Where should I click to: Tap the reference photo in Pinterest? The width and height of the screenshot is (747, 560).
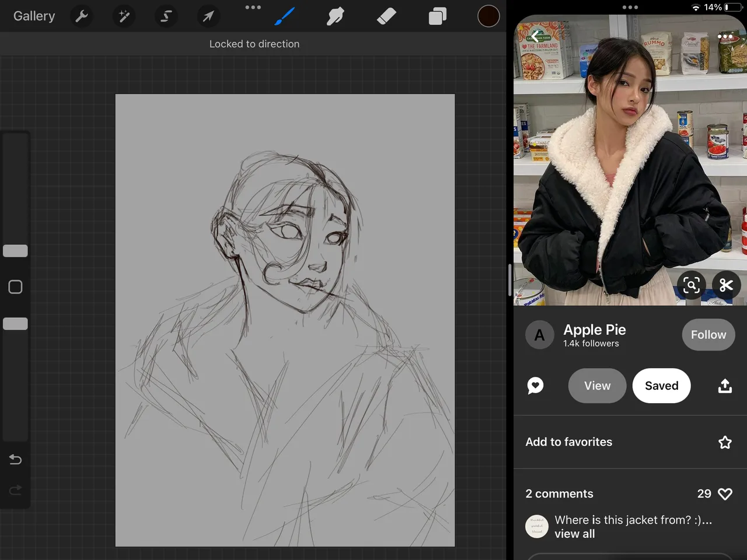(x=630, y=160)
